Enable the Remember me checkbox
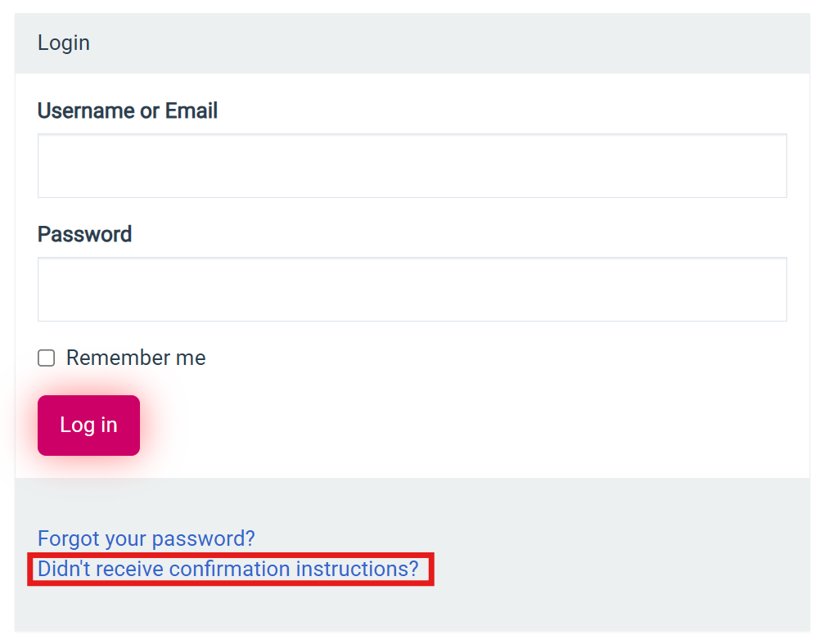The width and height of the screenshot is (829, 644). click(x=46, y=358)
